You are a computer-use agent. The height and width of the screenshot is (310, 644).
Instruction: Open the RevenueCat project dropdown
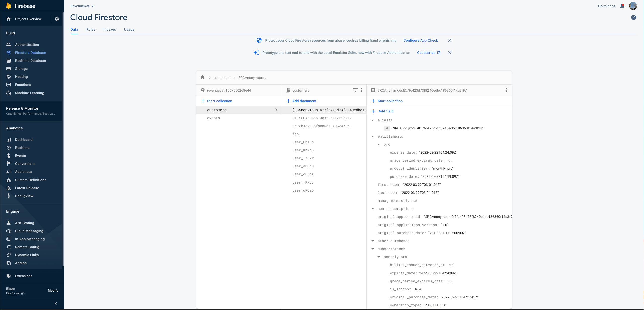[82, 6]
